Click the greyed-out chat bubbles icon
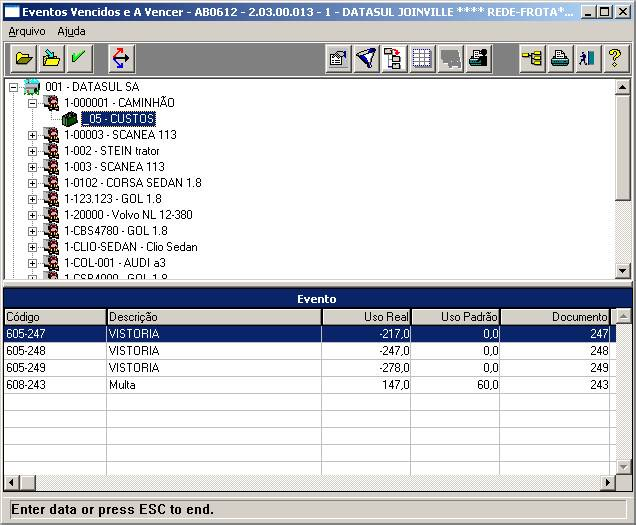This screenshot has width=636, height=525. pos(450,59)
